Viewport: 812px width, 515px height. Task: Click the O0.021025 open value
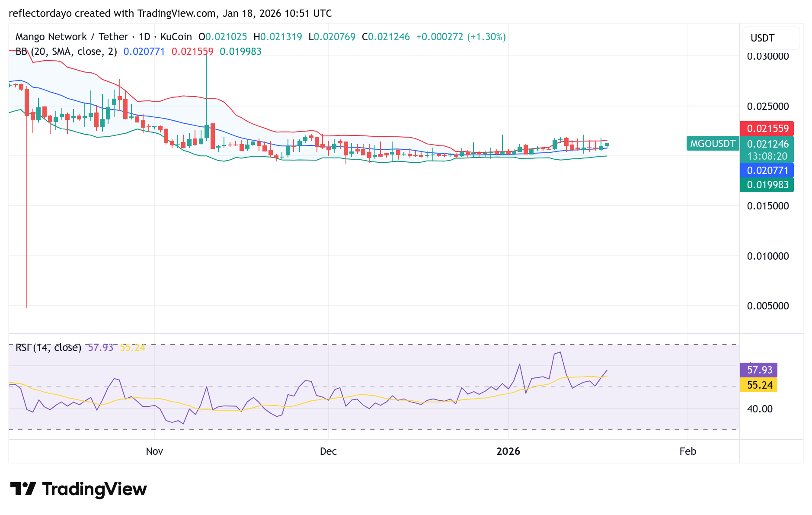pyautogui.click(x=223, y=37)
